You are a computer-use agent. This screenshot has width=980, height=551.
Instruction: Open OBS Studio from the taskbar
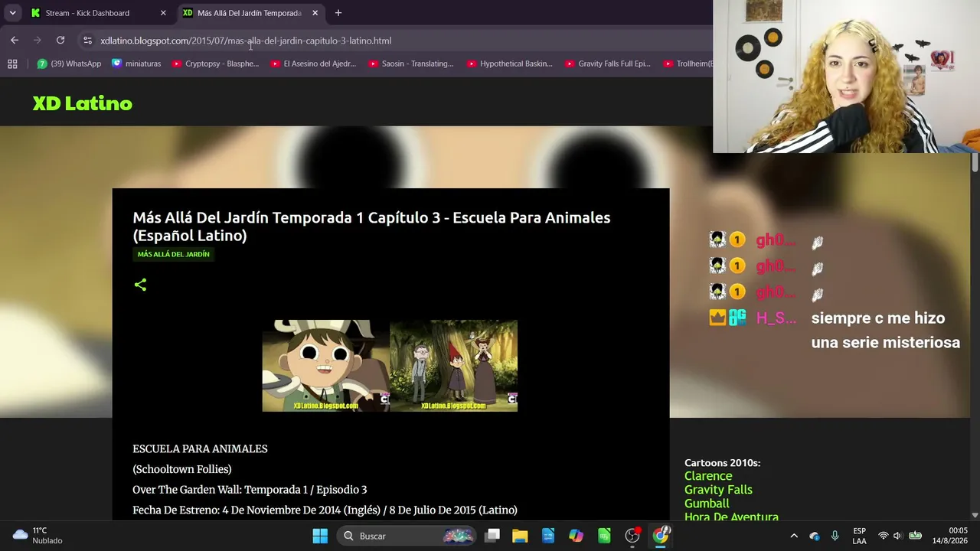632,536
